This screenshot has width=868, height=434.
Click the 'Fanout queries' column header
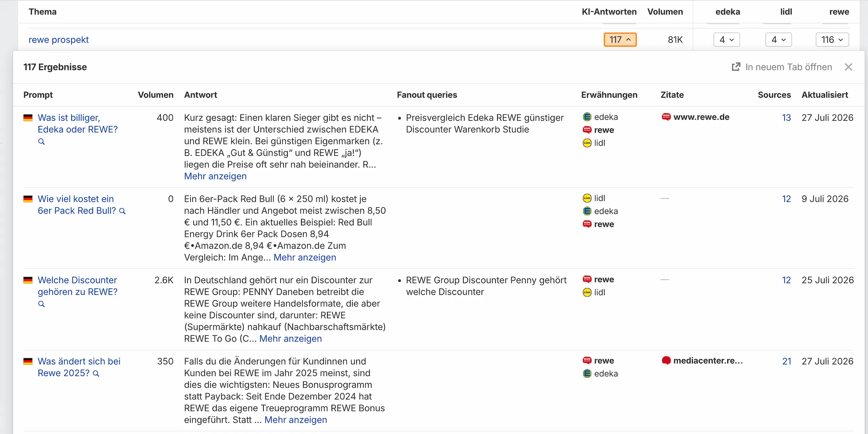pyautogui.click(x=427, y=95)
